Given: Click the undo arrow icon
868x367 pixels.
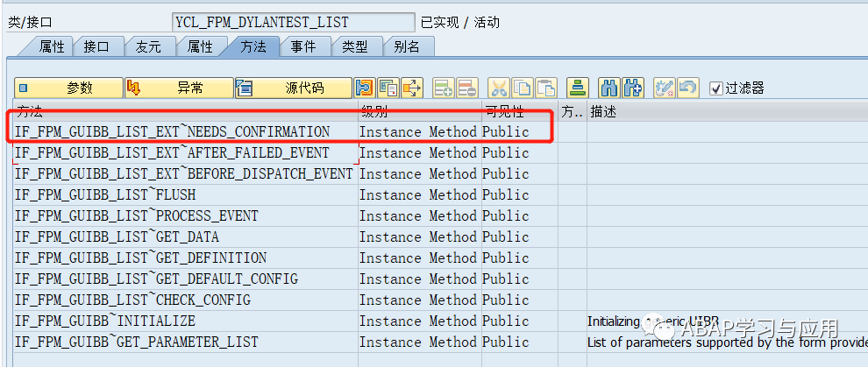Looking at the screenshot, I should 687,88.
